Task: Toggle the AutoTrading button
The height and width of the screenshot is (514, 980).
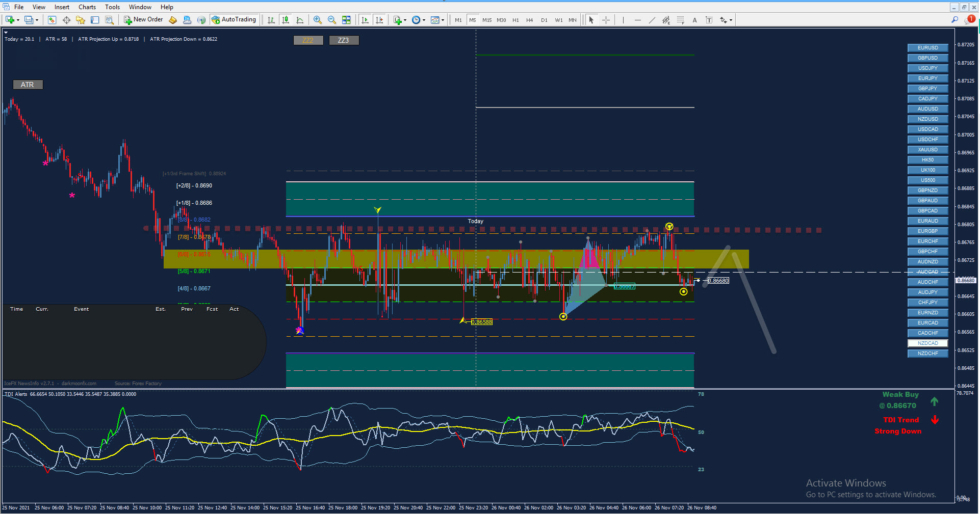Action: coord(234,20)
